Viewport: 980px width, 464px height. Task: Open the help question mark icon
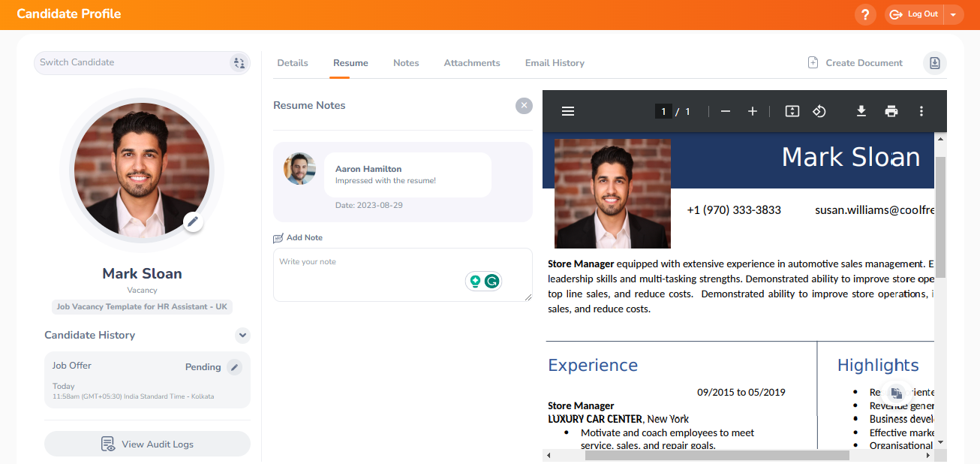coord(865,14)
